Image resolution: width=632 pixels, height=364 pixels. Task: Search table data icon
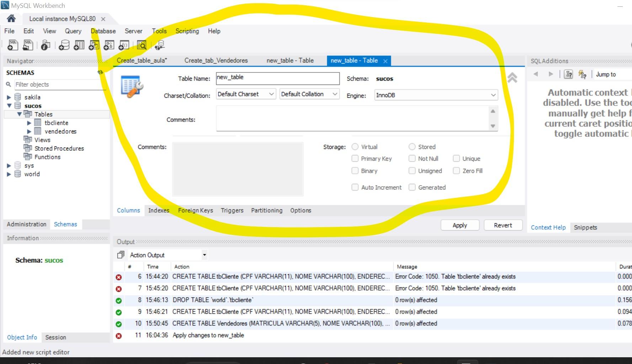(142, 45)
